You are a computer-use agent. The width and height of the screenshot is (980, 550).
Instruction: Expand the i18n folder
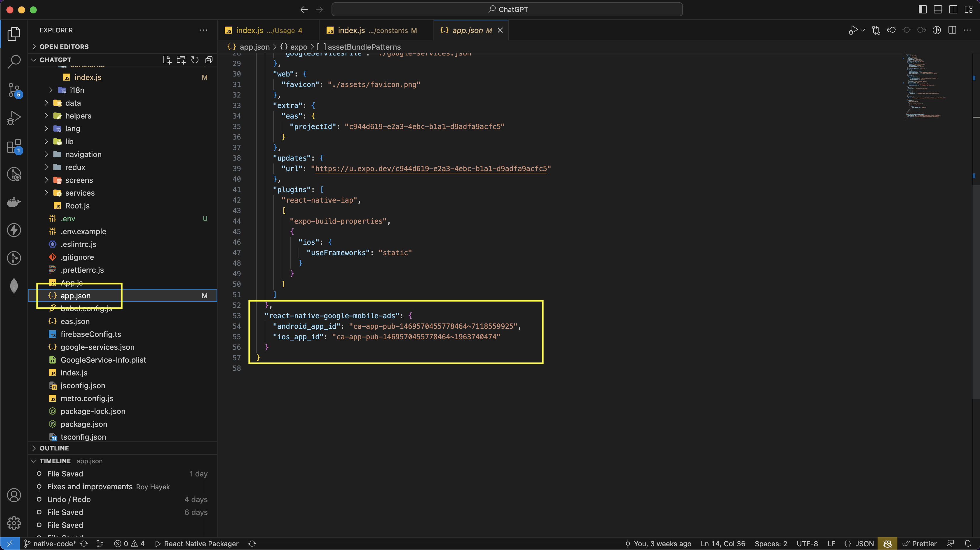[x=123, y=90]
